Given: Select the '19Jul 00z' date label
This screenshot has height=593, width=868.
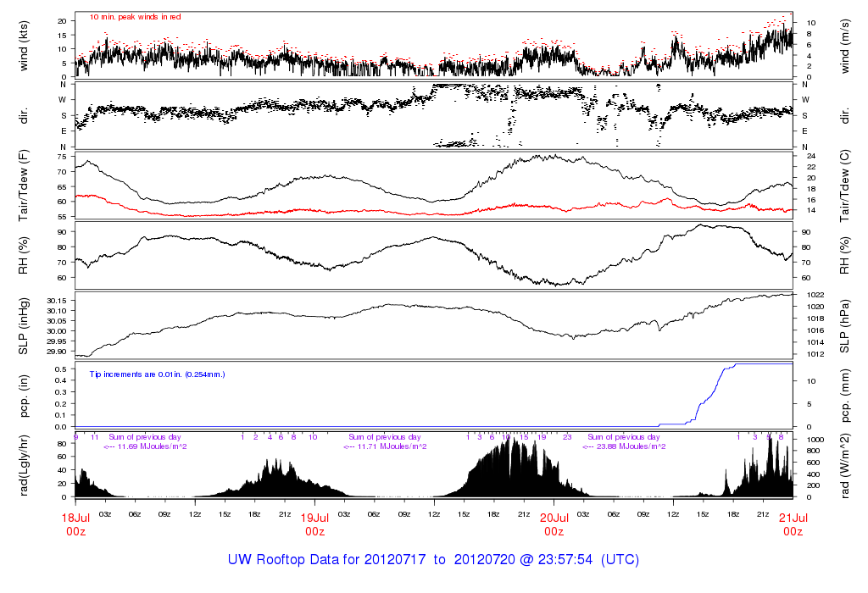Looking at the screenshot, I should (315, 524).
